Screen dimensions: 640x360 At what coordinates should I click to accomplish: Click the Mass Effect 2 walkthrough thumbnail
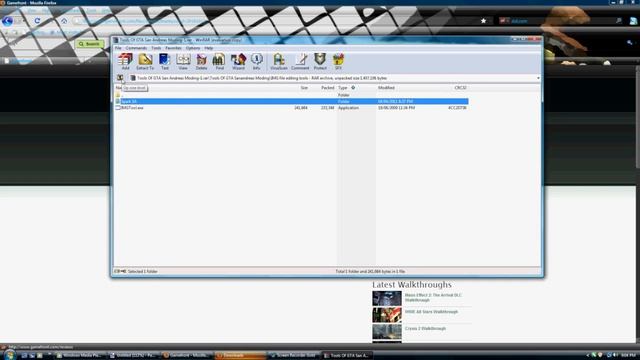pyautogui.click(x=387, y=298)
